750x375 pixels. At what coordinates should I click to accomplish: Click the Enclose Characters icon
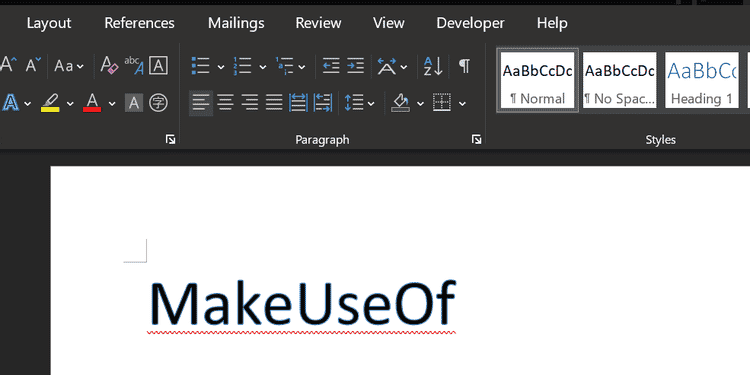[x=158, y=103]
